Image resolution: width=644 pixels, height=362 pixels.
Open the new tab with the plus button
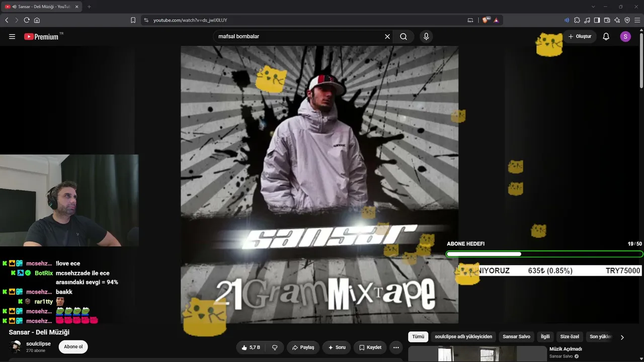click(89, 7)
